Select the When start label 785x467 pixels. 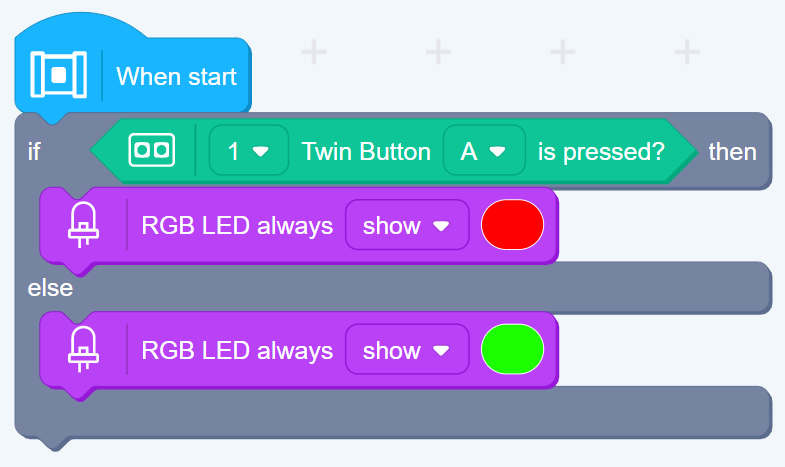[176, 76]
